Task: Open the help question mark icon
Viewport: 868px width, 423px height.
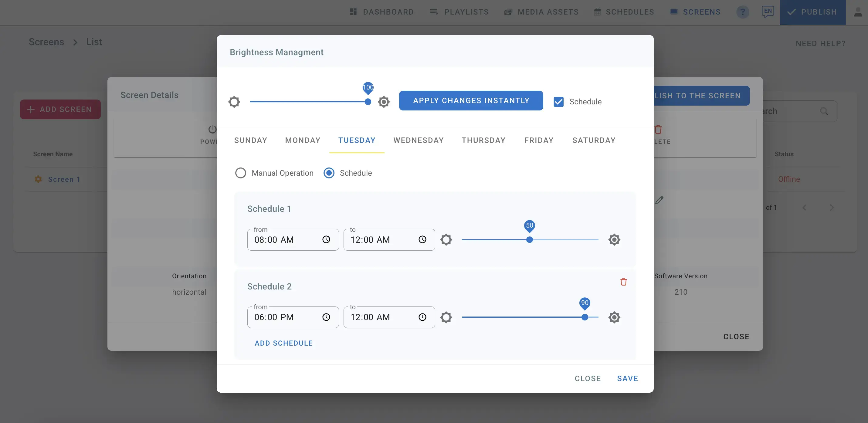Action: pyautogui.click(x=743, y=12)
